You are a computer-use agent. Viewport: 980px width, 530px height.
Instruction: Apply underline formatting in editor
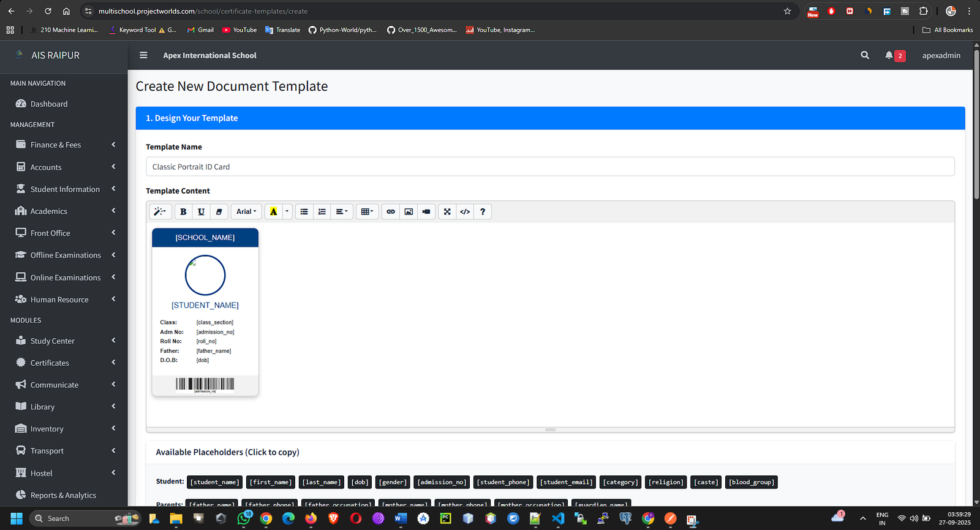click(x=201, y=212)
